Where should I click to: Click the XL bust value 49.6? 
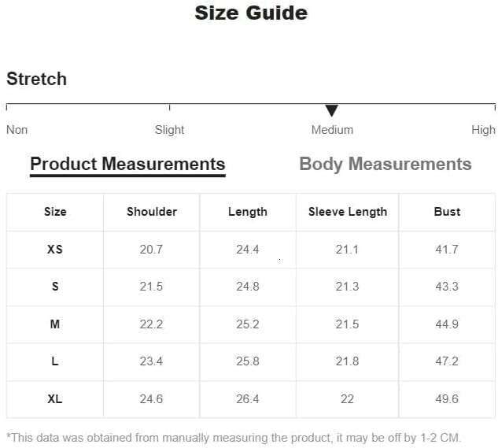[x=447, y=399]
